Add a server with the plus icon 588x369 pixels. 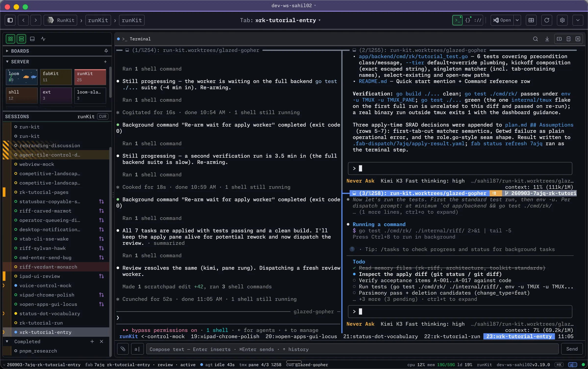coord(105,62)
